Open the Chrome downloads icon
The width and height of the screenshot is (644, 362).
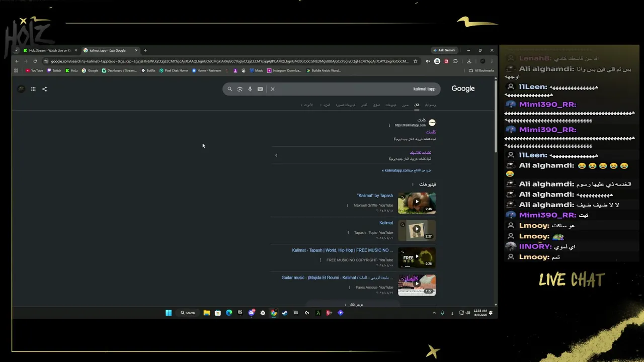tap(469, 61)
